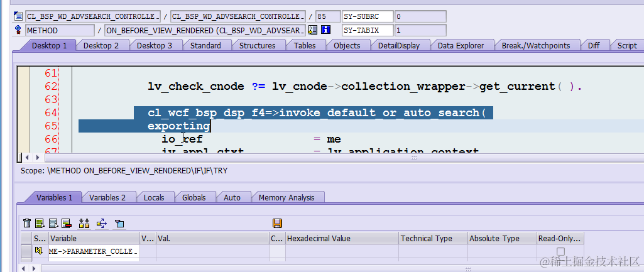Click the right arrow of the variables table scrollbar
The image size is (644, 272).
tap(34, 269)
